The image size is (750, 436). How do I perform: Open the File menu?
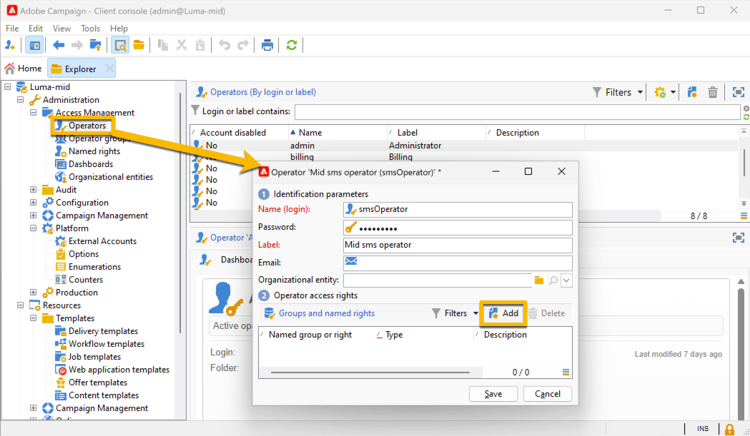(12, 28)
